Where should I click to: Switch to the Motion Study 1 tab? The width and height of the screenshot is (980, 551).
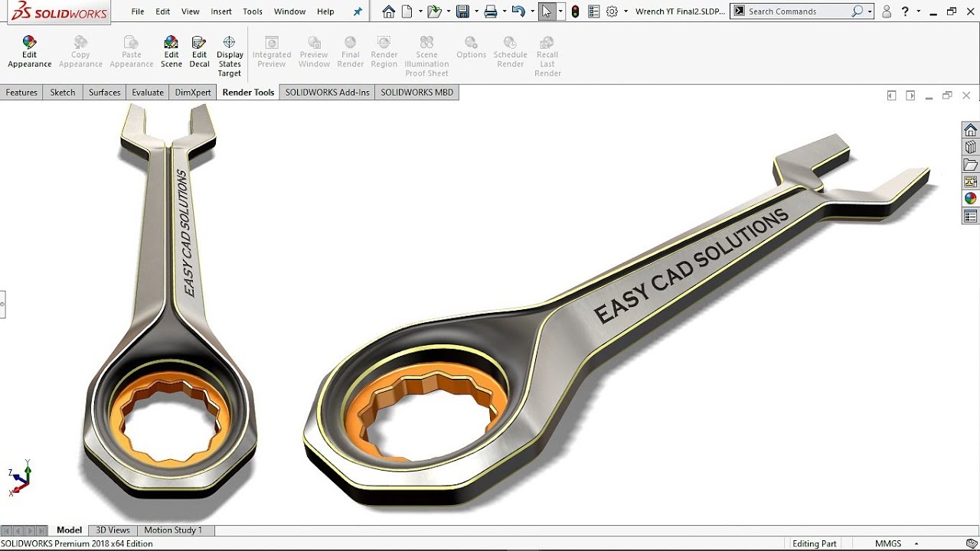pos(173,530)
